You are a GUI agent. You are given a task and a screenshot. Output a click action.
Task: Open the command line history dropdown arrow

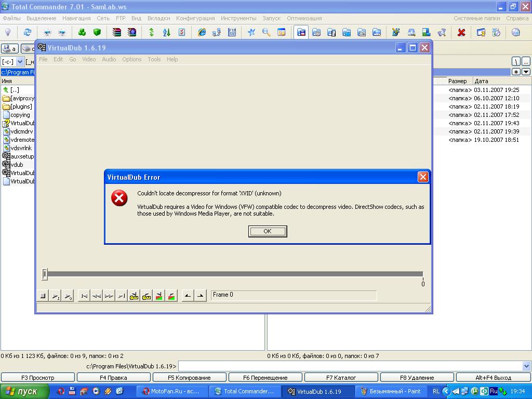point(526,366)
